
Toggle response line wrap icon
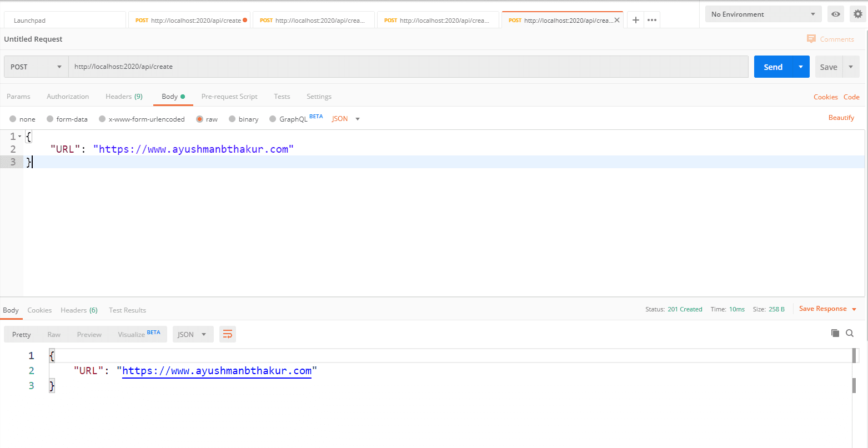[227, 334]
